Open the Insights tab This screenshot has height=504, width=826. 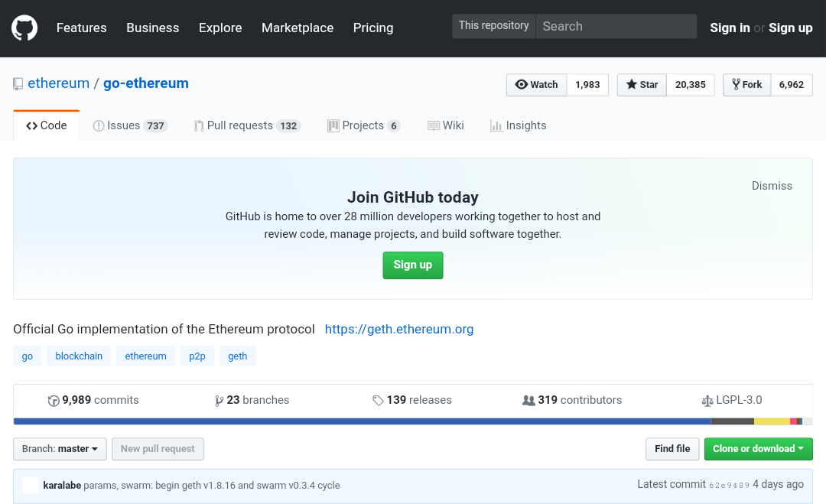519,126
